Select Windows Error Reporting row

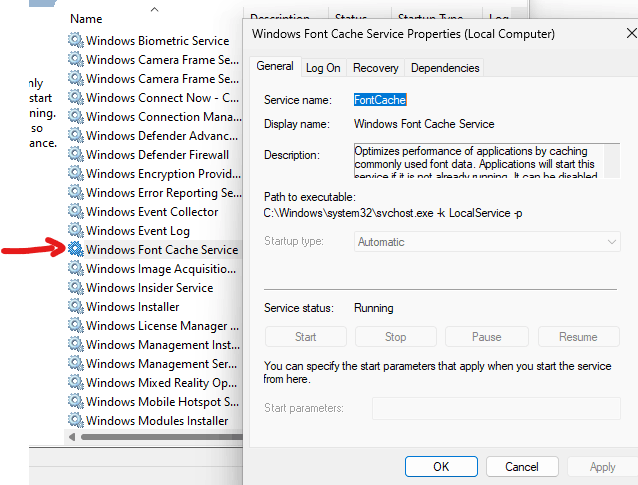pos(155,192)
